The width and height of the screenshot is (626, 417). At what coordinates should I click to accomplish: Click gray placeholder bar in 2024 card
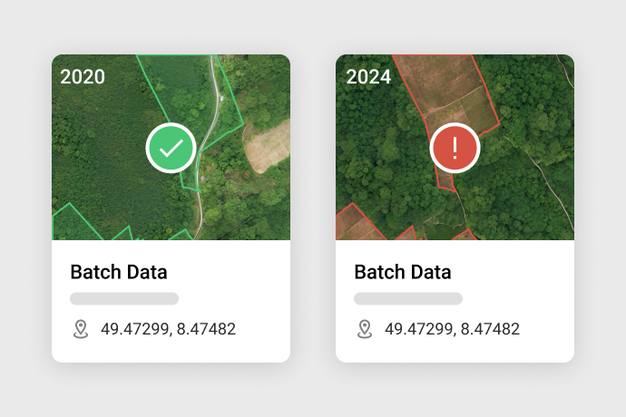(408, 298)
